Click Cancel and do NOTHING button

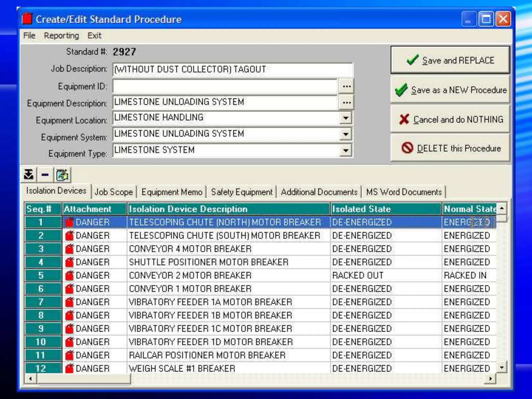(x=450, y=119)
